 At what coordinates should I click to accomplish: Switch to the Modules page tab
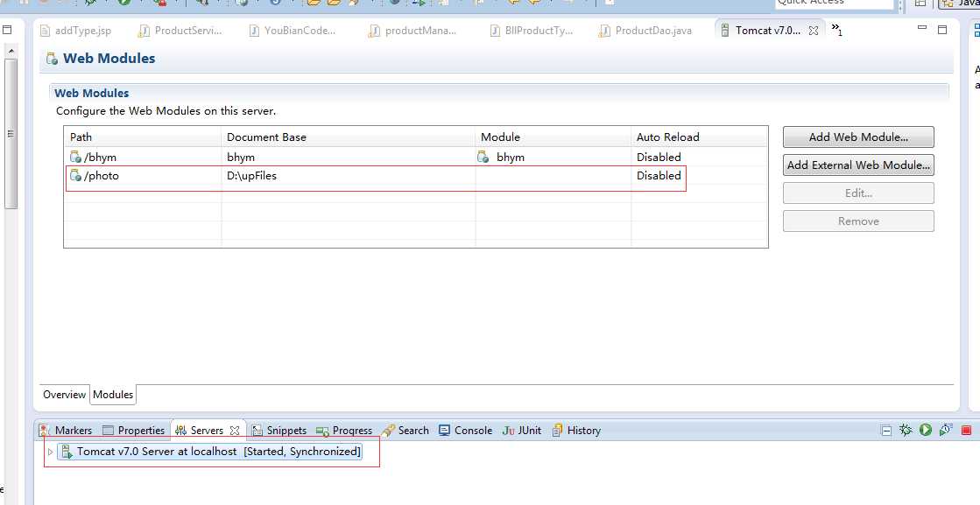pyautogui.click(x=113, y=395)
